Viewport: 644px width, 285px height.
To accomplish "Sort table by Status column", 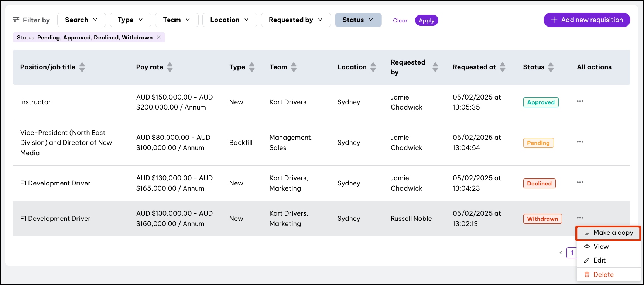I will [x=551, y=67].
